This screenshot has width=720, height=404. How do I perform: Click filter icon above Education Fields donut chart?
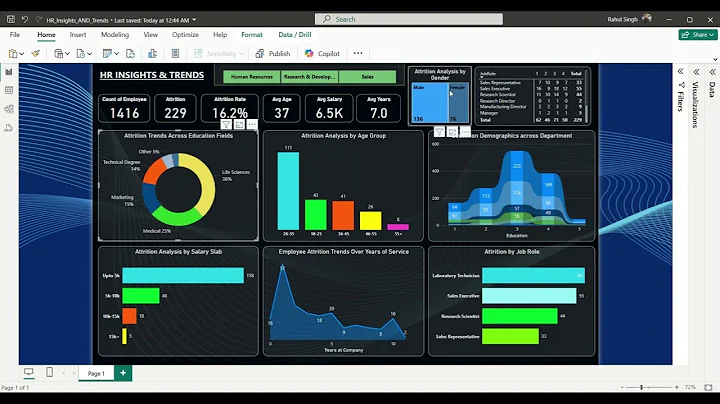pyautogui.click(x=226, y=124)
